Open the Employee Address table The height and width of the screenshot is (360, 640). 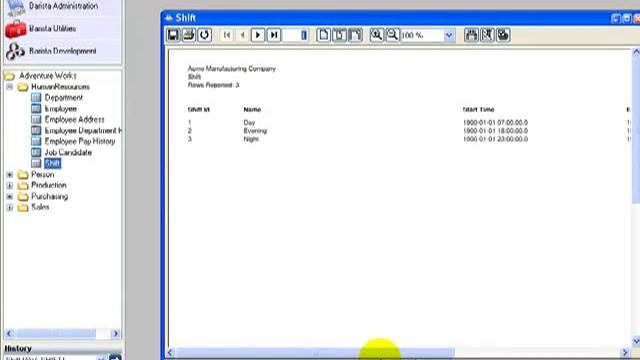pyautogui.click(x=74, y=119)
